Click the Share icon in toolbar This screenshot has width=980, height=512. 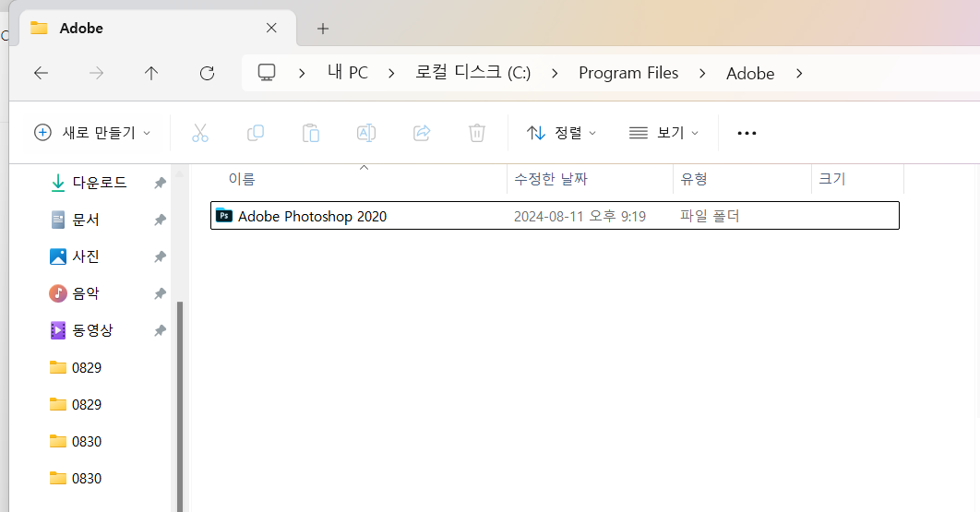(422, 133)
